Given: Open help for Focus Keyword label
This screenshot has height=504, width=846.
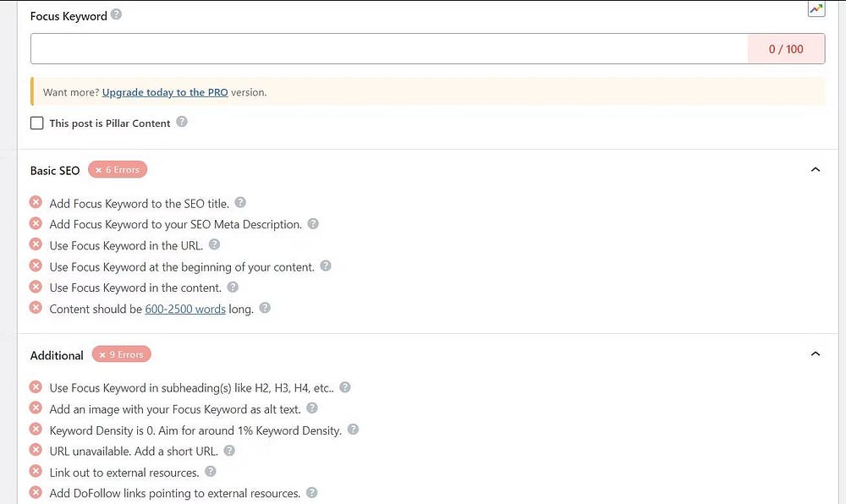Looking at the screenshot, I should (x=116, y=14).
